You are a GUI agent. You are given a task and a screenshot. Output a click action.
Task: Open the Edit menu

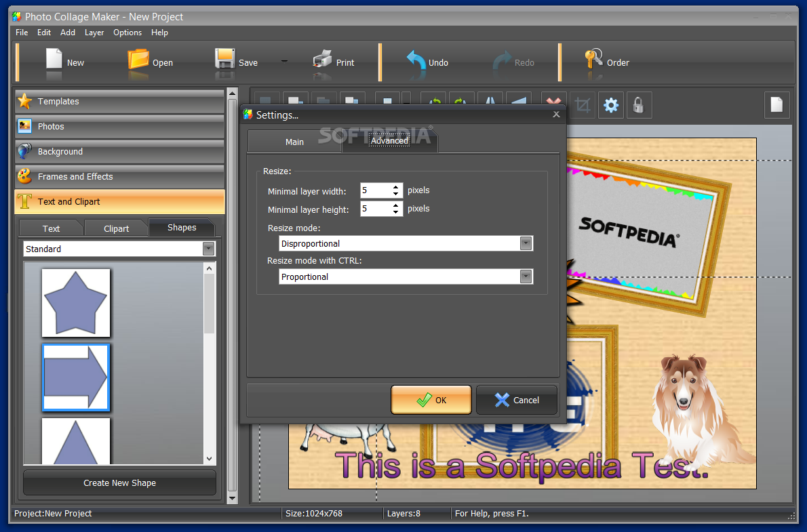[44, 33]
